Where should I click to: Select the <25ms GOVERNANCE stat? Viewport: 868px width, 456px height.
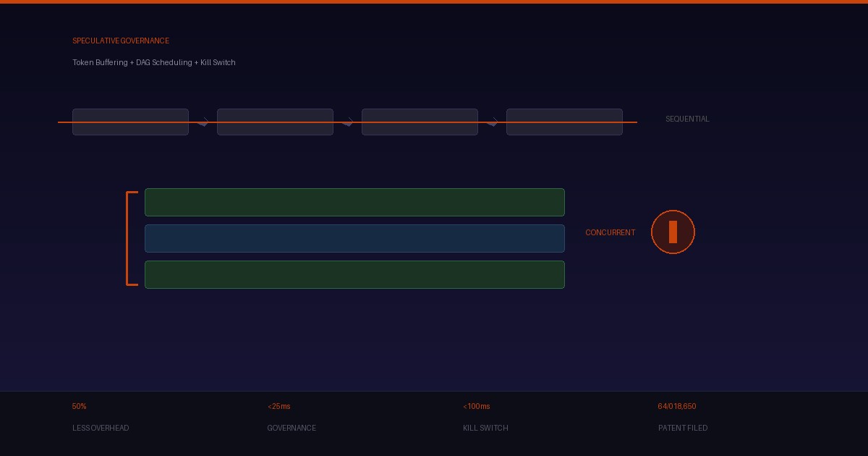292,417
